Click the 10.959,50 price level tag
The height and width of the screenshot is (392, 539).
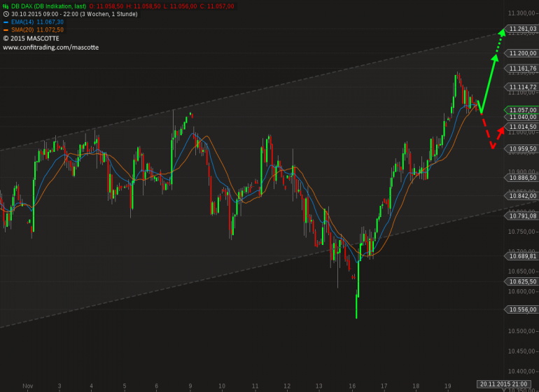tap(521, 149)
